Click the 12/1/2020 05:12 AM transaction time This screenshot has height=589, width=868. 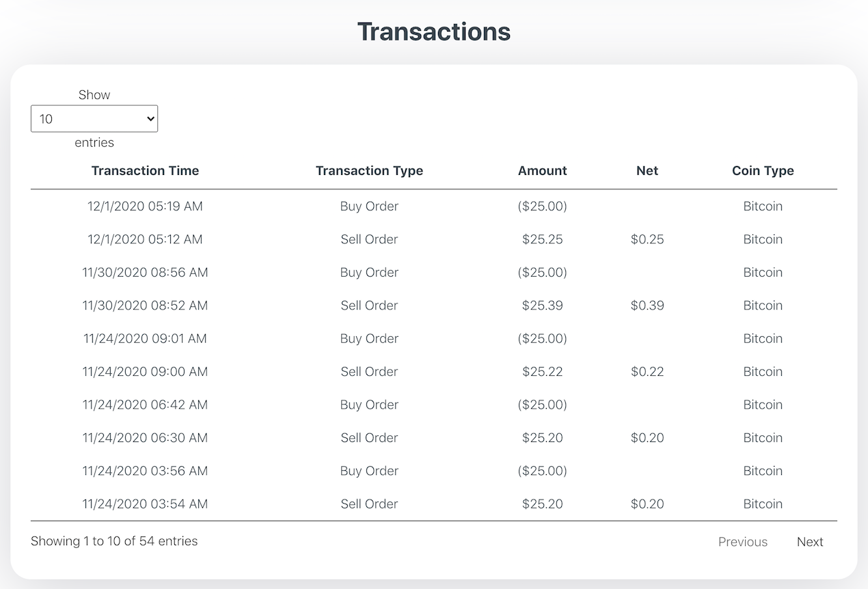tap(145, 239)
